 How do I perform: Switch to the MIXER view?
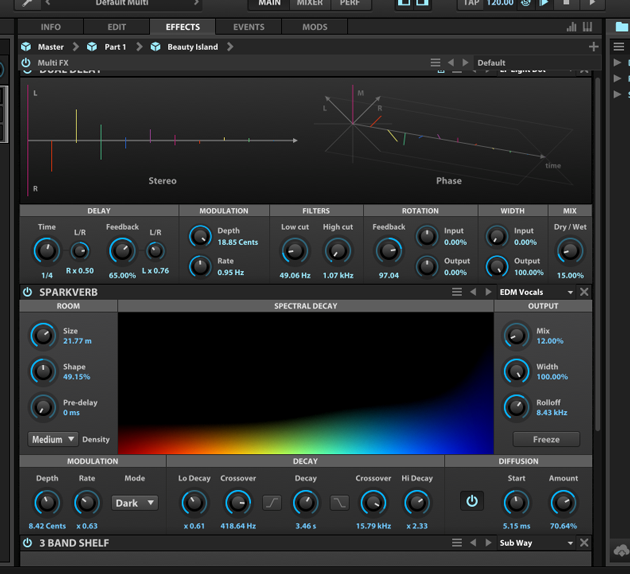click(x=310, y=3)
